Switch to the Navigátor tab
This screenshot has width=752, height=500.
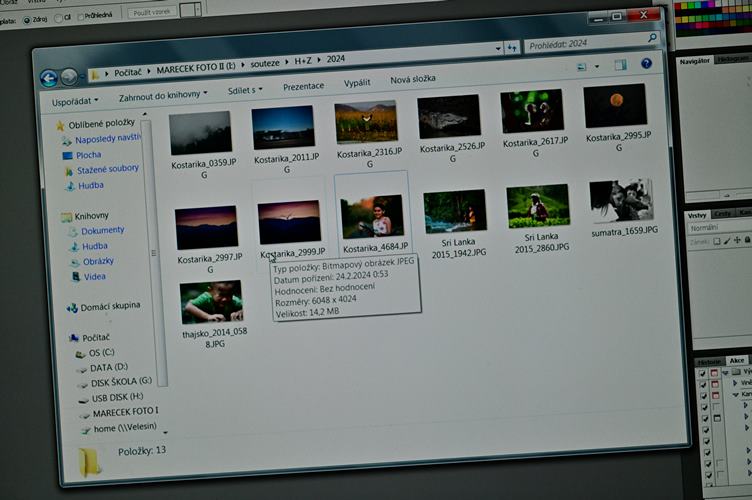[694, 61]
